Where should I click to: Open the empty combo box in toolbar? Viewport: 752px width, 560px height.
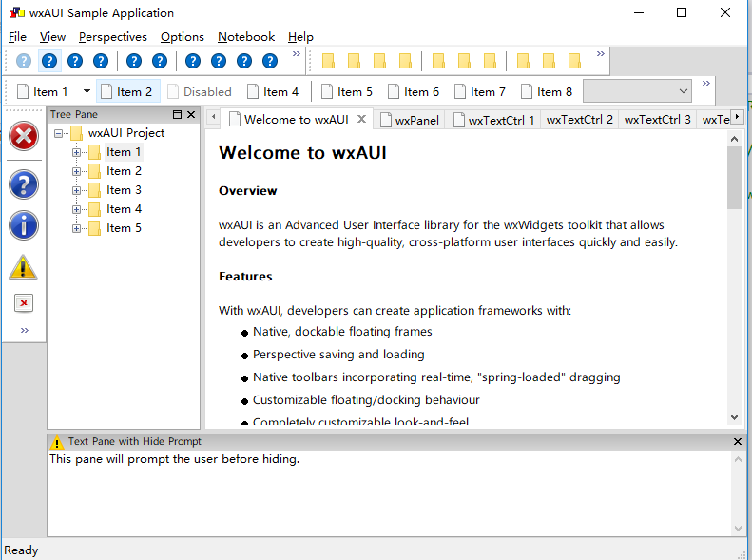[637, 91]
